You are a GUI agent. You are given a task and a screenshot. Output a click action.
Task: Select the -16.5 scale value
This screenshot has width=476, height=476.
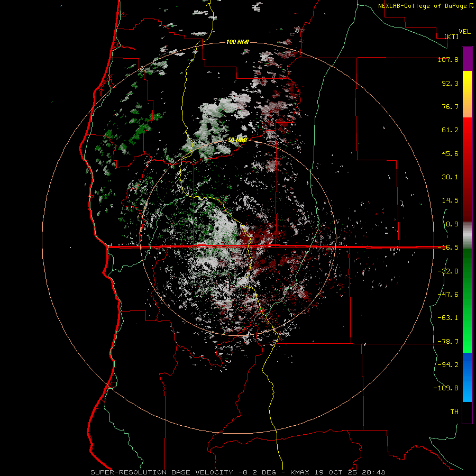[x=448, y=248]
